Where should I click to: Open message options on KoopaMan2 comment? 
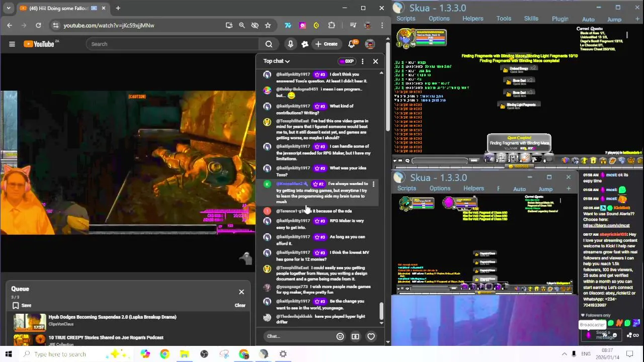click(373, 185)
